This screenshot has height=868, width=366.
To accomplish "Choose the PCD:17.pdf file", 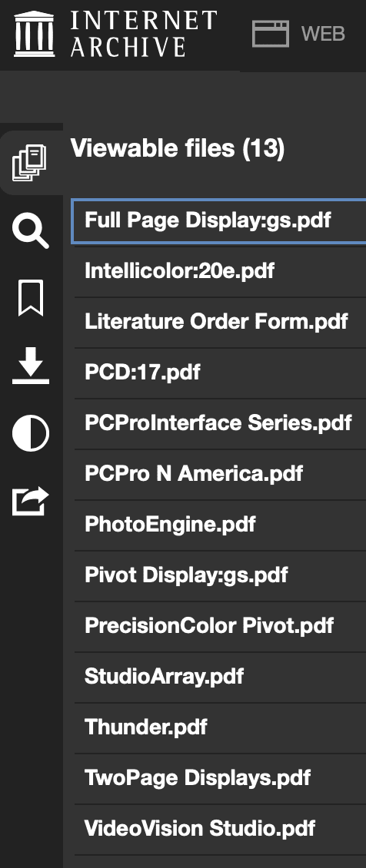I will pyautogui.click(x=220, y=373).
